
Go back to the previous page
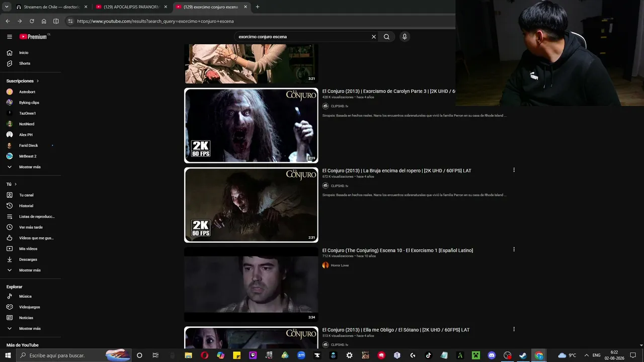click(8, 21)
